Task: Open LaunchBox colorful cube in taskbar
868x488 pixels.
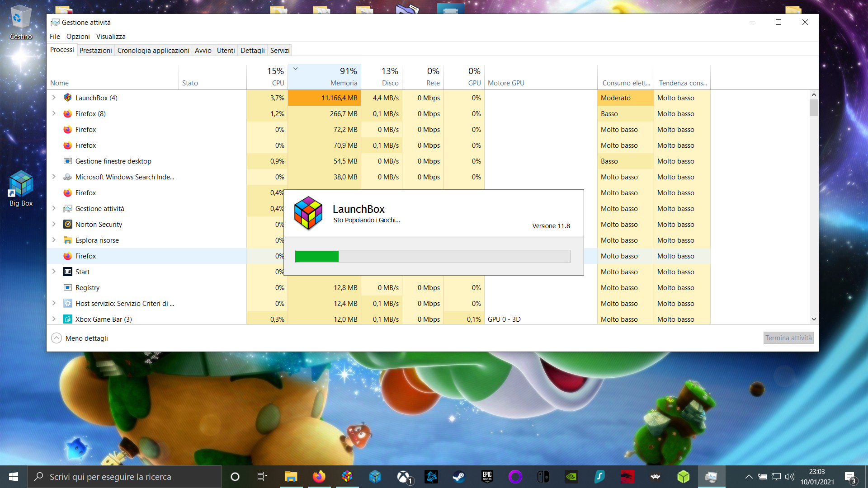Action: click(x=347, y=477)
